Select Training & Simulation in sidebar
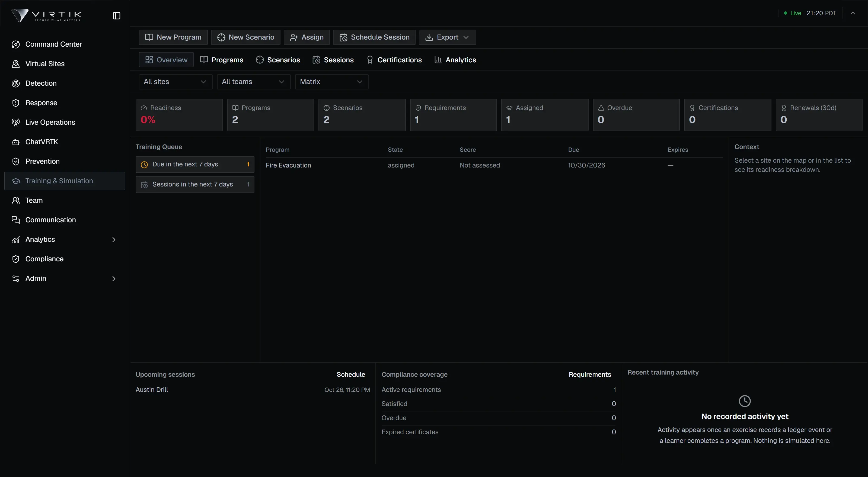 coord(65,181)
